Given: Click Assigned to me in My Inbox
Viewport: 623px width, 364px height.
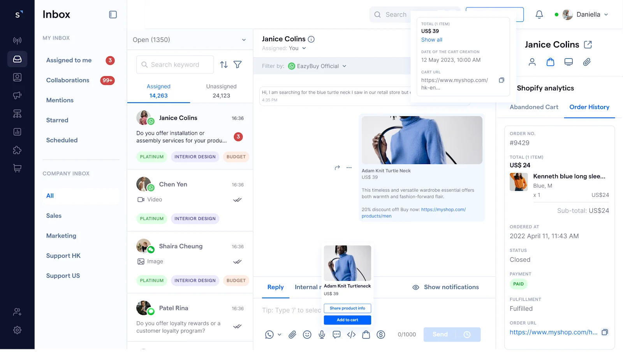Looking at the screenshot, I should click(69, 60).
